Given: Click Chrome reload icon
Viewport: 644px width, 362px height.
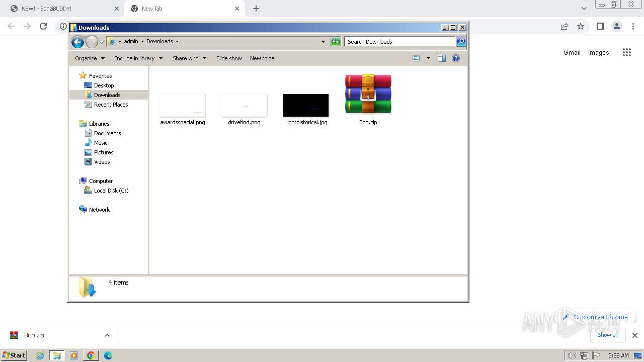Looking at the screenshot, I should tap(43, 26).
